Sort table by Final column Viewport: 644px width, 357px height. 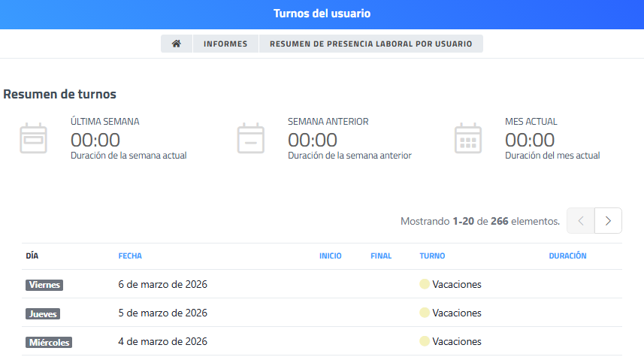(381, 256)
